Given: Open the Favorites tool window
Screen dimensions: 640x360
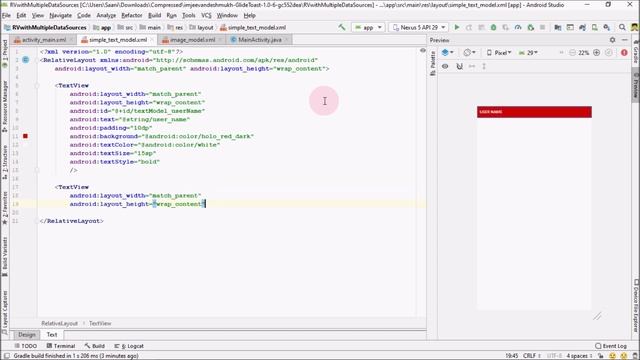Looking at the screenshot, I should coord(4,208).
